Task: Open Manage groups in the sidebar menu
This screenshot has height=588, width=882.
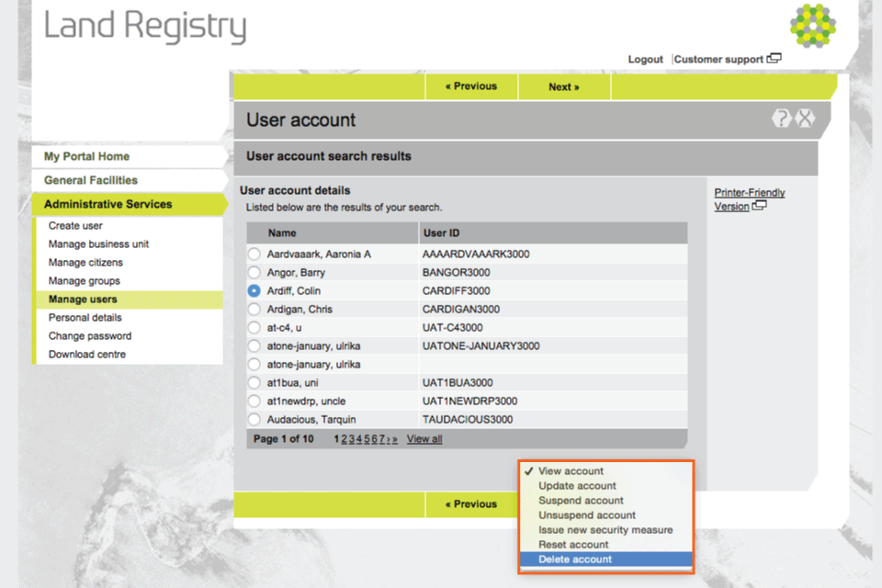Action: click(85, 281)
